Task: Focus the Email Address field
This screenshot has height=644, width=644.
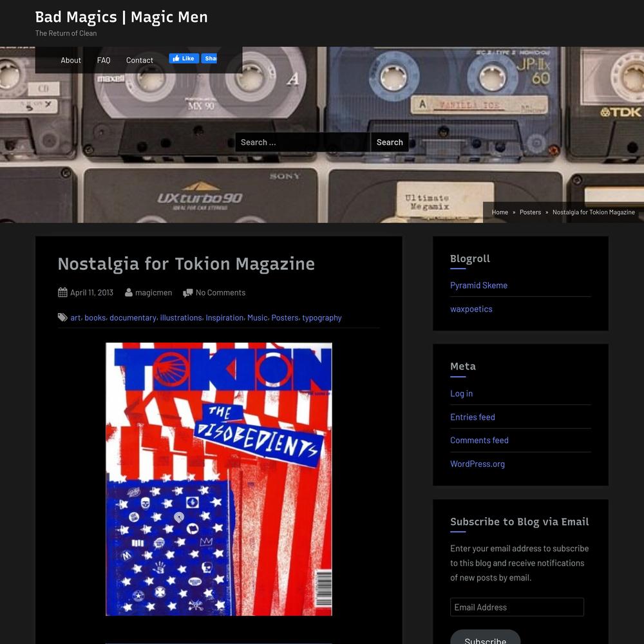Action: click(x=516, y=607)
